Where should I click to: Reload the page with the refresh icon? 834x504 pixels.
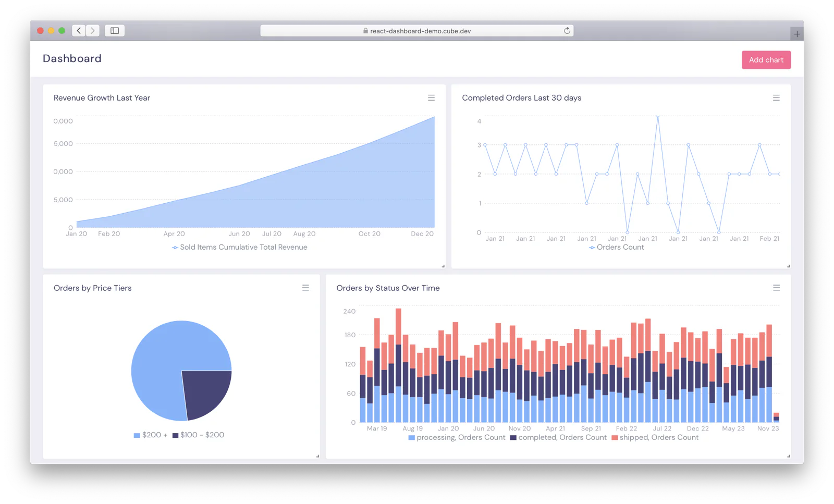point(567,31)
